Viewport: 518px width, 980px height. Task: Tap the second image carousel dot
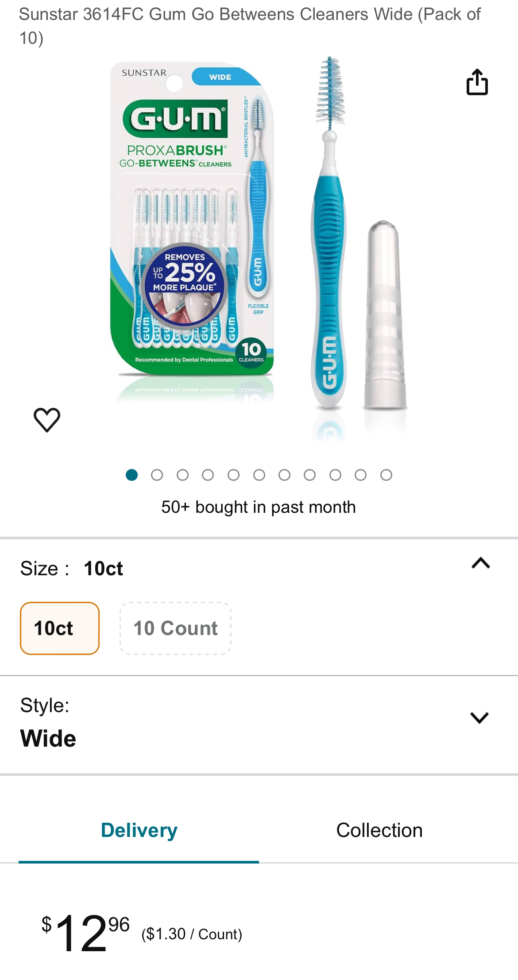coord(155,474)
